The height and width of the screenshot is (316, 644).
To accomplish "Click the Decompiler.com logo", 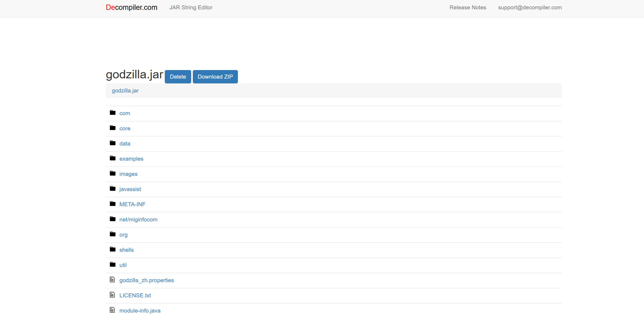I will [131, 8].
